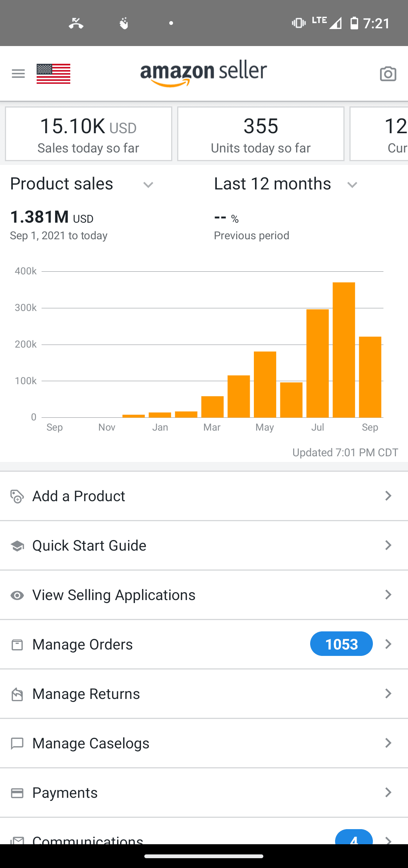Open the camera scan icon
This screenshot has height=868, width=408.
388,74
